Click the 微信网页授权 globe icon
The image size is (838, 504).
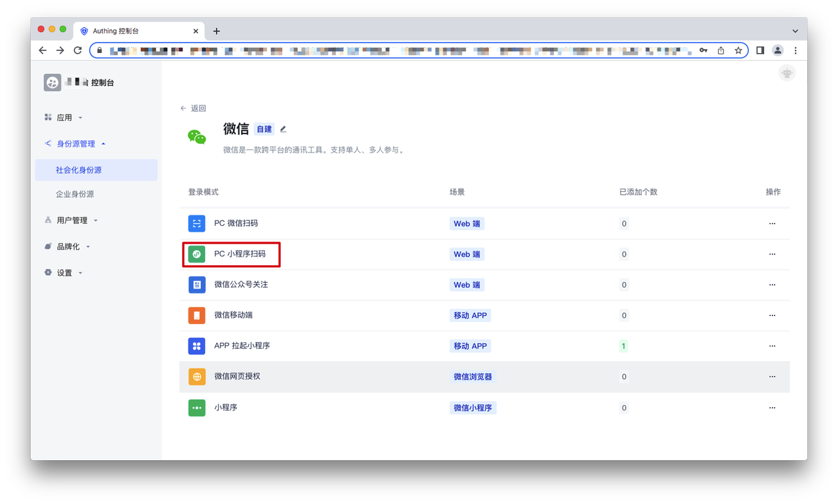tap(196, 377)
